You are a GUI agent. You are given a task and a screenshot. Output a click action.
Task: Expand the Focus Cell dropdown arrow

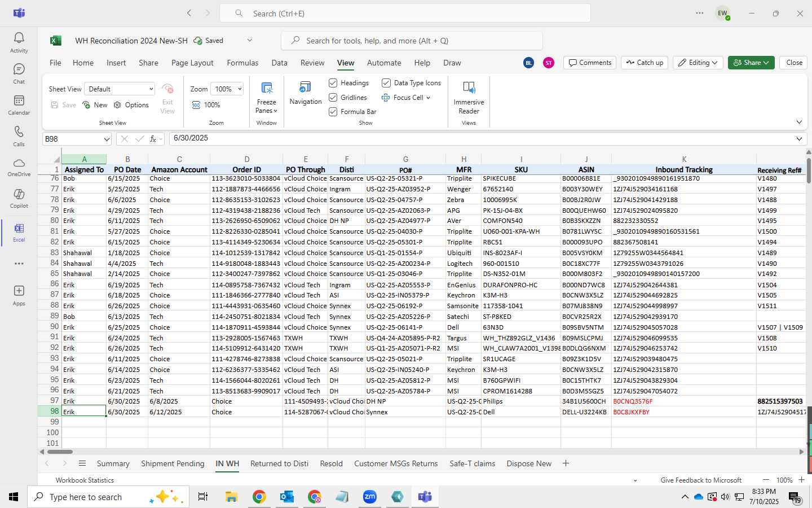click(x=429, y=98)
